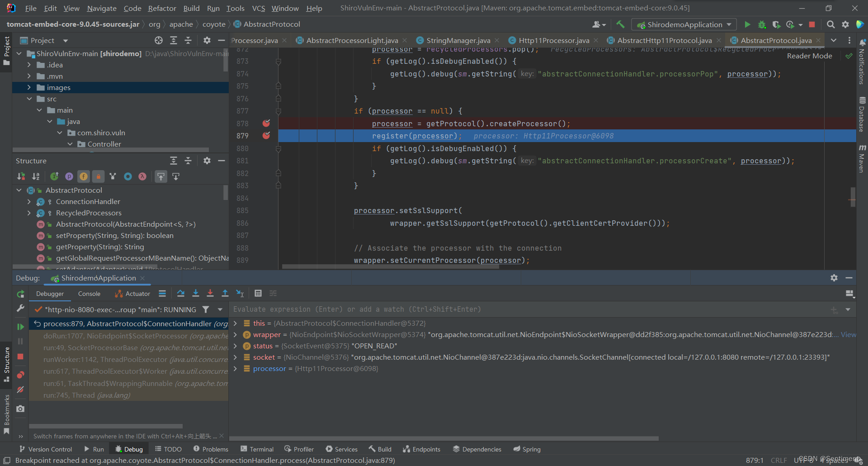
Task: Expand the ConnectionHandler class node
Action: pos(29,201)
